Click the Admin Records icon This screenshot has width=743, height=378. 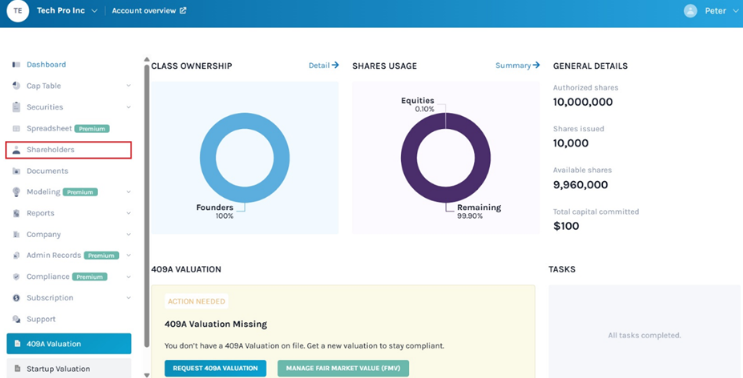tap(16, 255)
